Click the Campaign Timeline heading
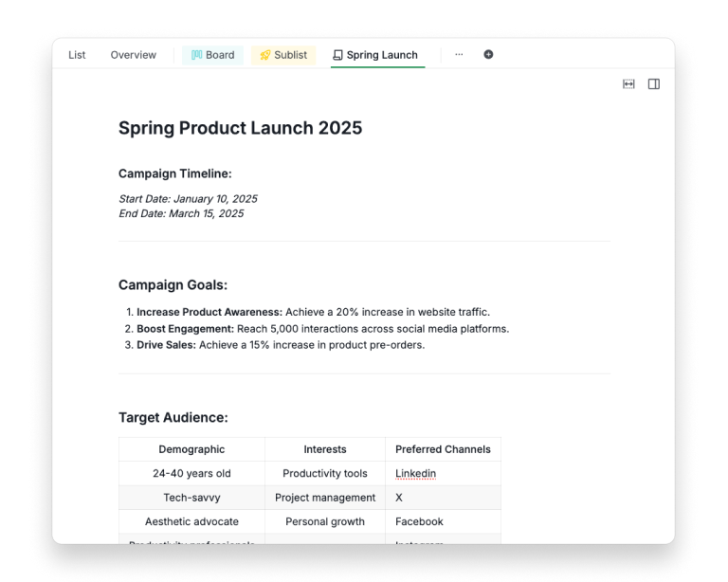 pyautogui.click(x=174, y=173)
